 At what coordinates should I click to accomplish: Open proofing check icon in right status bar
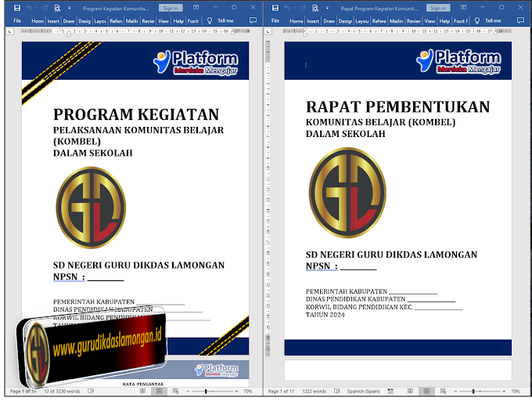337,391
